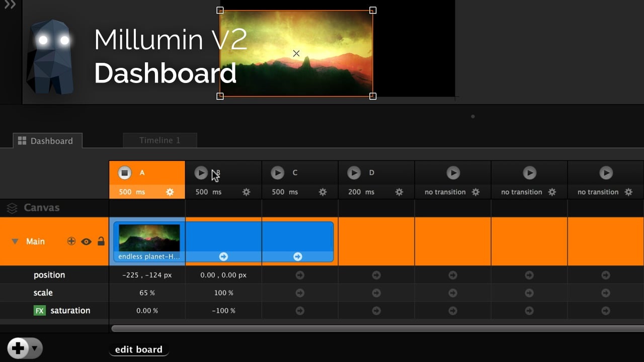Click saturation arrow in column D

376,311
